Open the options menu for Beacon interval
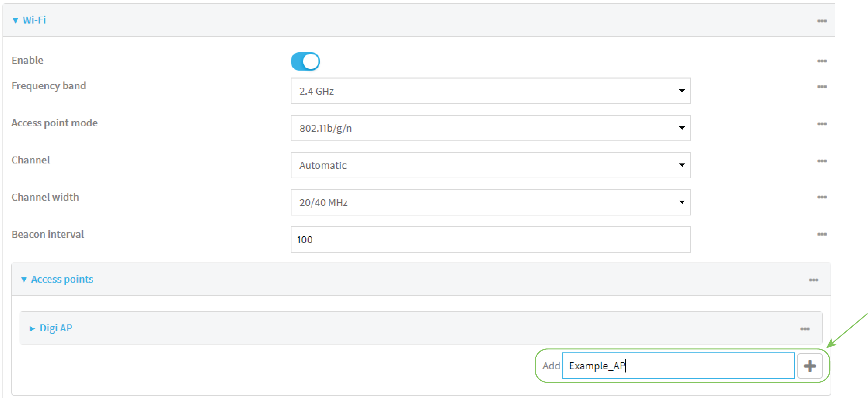 pos(822,234)
